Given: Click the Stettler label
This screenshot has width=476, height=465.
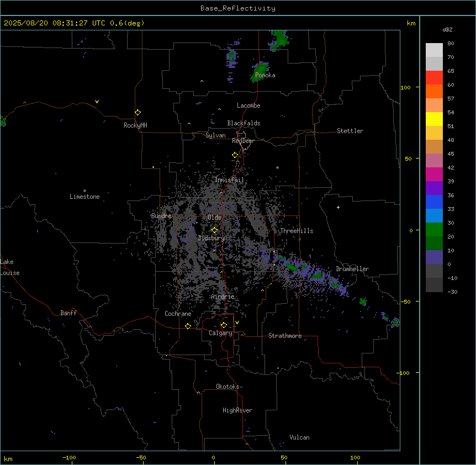Looking at the screenshot, I should [x=350, y=131].
